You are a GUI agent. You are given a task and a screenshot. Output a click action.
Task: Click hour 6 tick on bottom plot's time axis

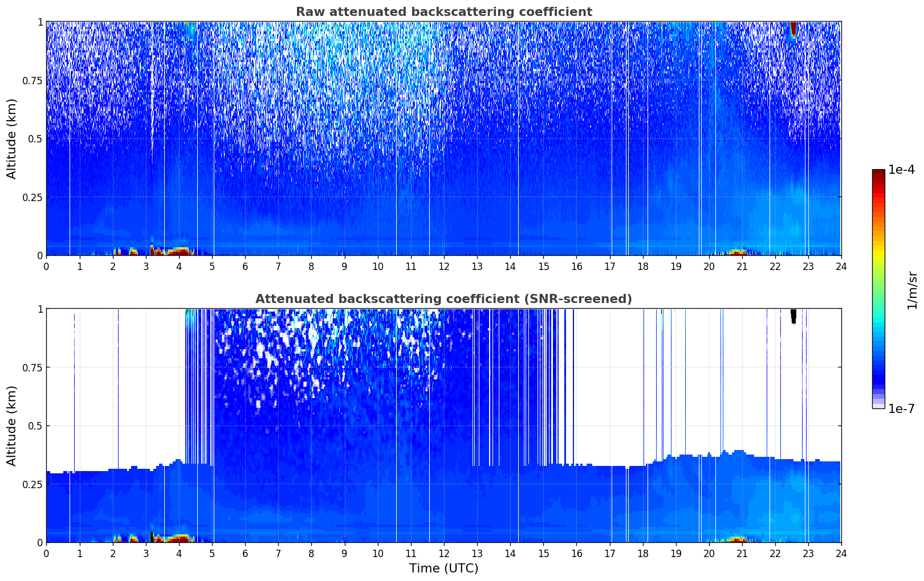click(245, 553)
